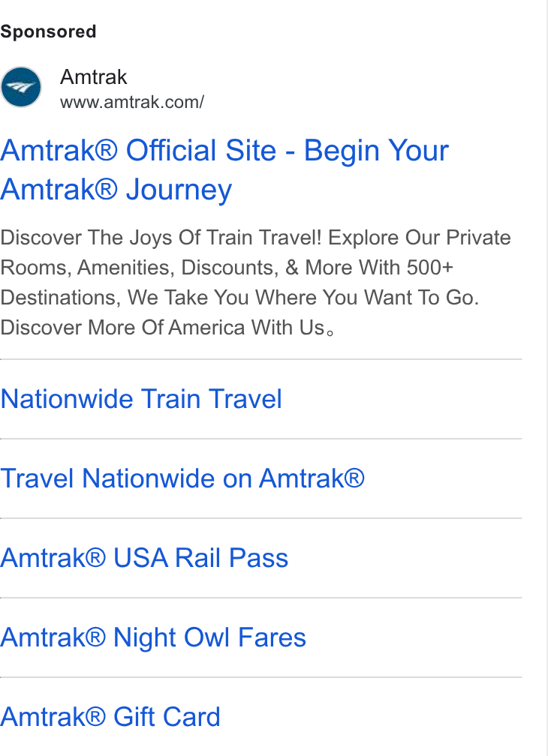This screenshot has width=548, height=756.
Task: Open the Amtrak® Gift Card link
Action: coord(110,716)
